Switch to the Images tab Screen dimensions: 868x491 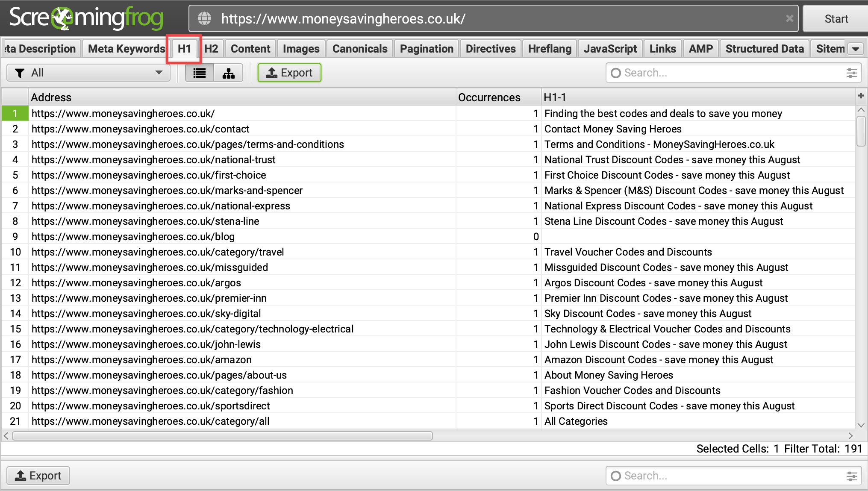point(301,48)
